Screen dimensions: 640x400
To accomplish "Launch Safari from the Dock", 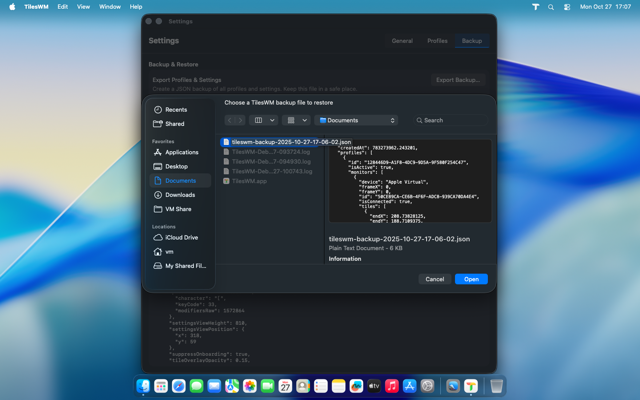I will coord(179,386).
